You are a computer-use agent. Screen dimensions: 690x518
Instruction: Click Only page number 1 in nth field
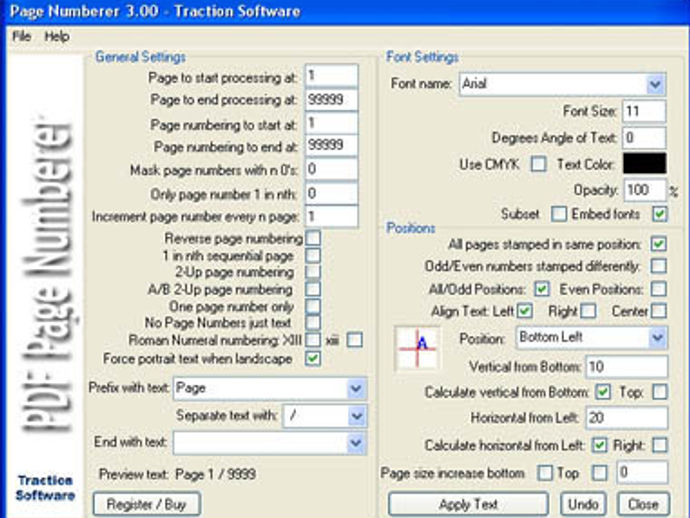pyautogui.click(x=331, y=193)
